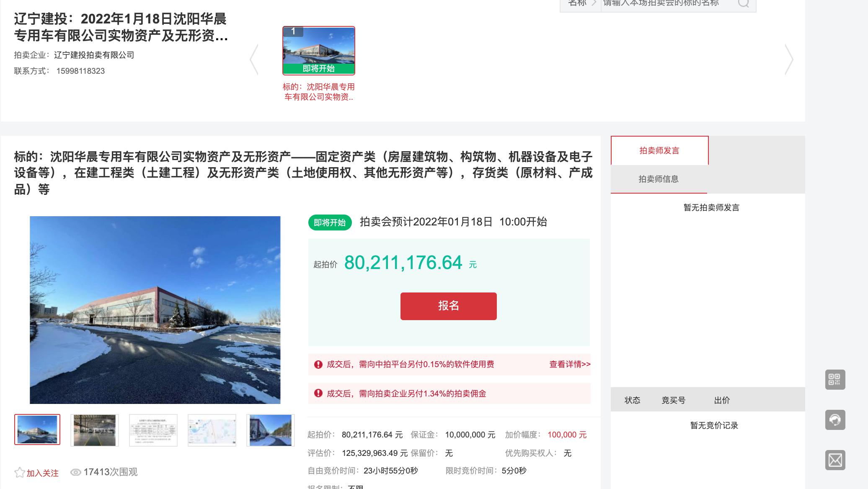The height and width of the screenshot is (489, 868).
Task: Click the star icon next to 加入关注
Action: click(20, 473)
